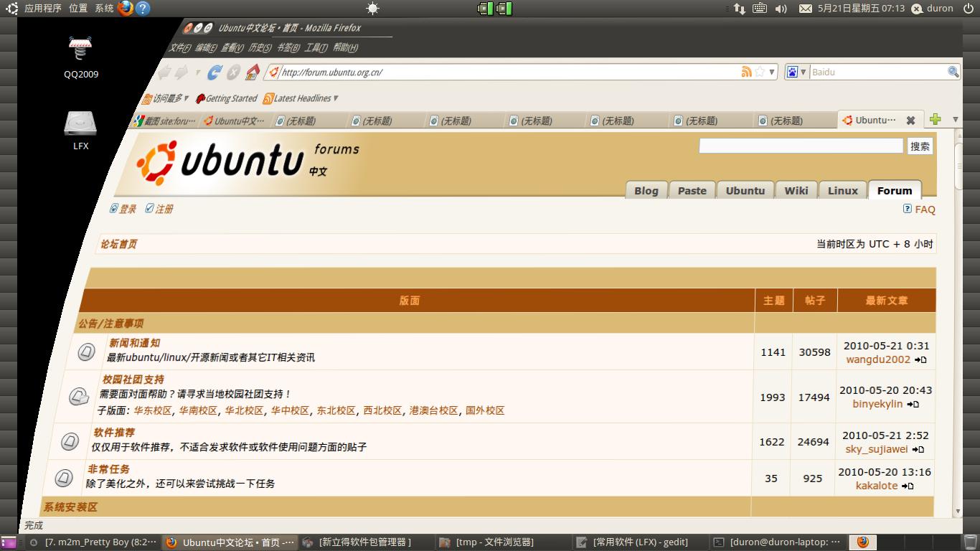This screenshot has height=551, width=980.
Task: Go to the Firefox home page icon
Action: (x=253, y=72)
